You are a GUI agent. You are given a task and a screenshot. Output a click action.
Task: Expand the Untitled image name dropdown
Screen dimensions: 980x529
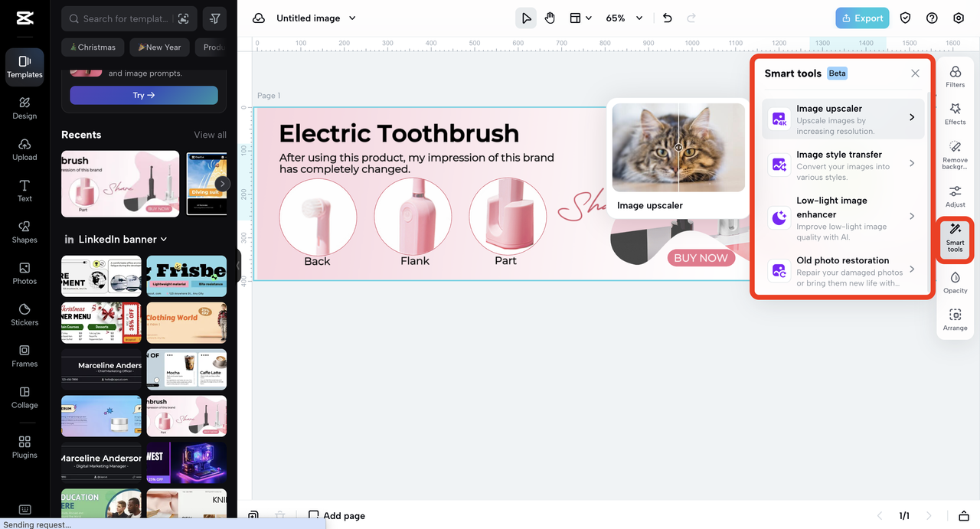[352, 18]
